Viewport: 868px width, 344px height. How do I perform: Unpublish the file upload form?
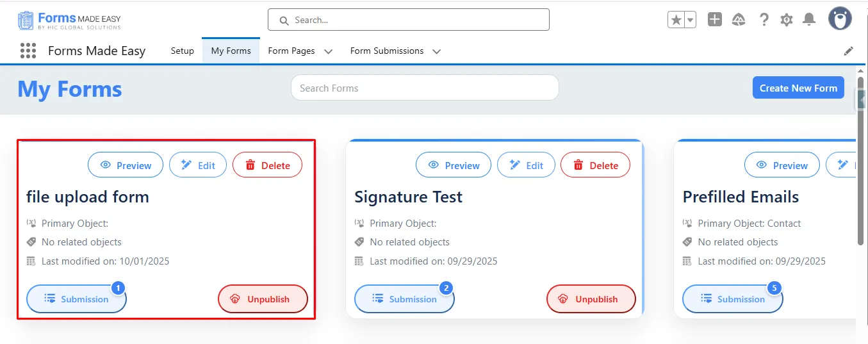click(263, 299)
